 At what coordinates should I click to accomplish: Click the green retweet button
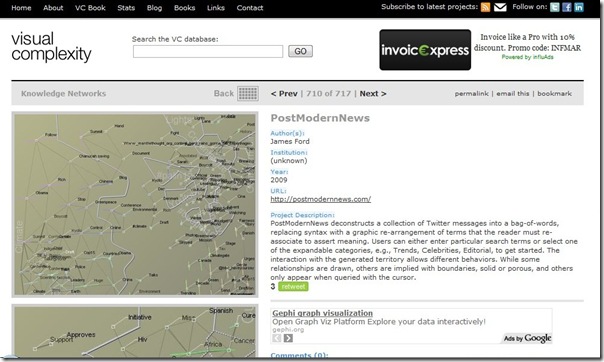293,287
